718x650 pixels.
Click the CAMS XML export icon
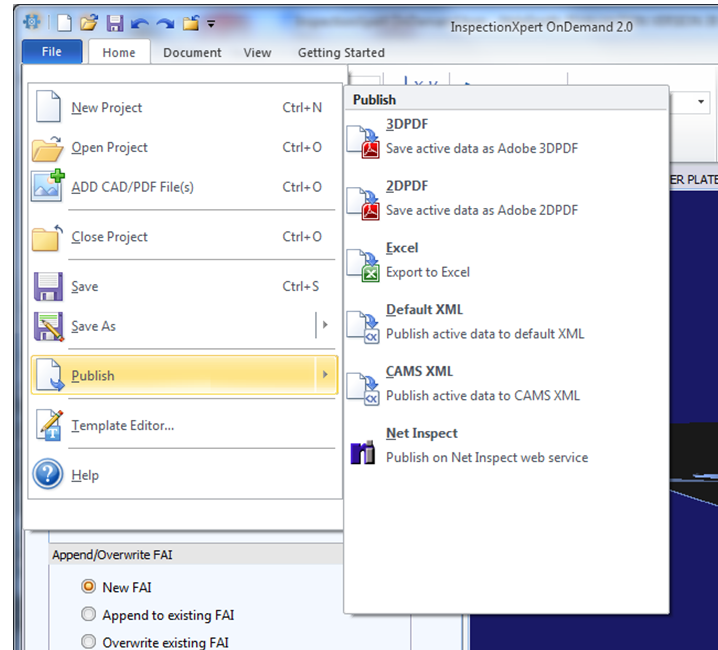(x=363, y=389)
